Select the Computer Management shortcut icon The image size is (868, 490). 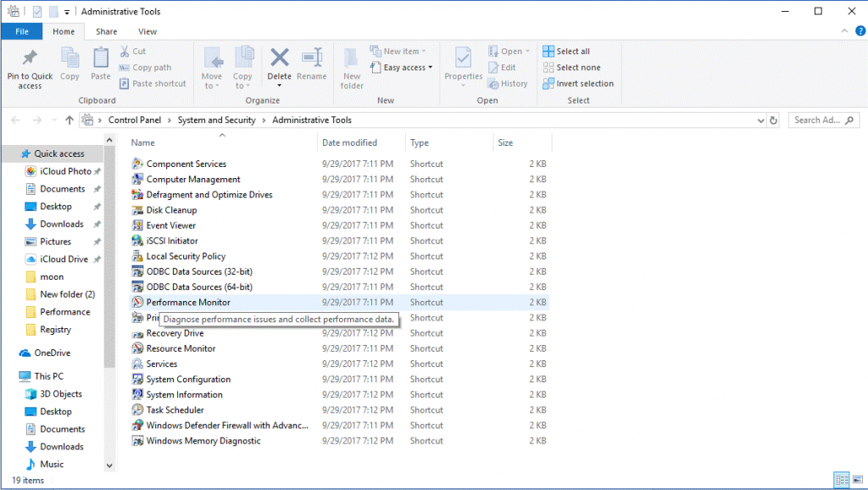pos(137,180)
